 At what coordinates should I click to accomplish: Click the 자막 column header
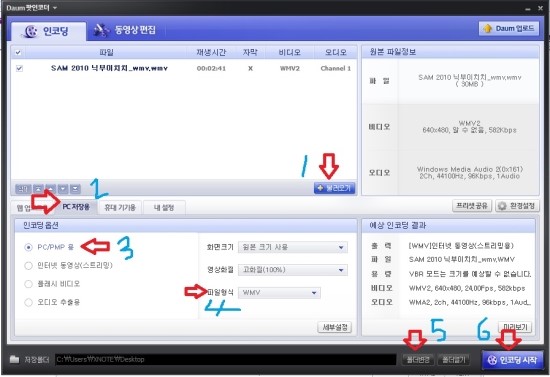250,53
